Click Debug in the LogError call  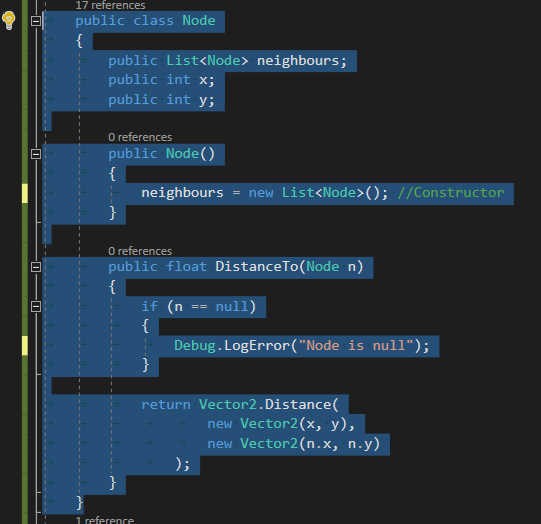(195, 346)
